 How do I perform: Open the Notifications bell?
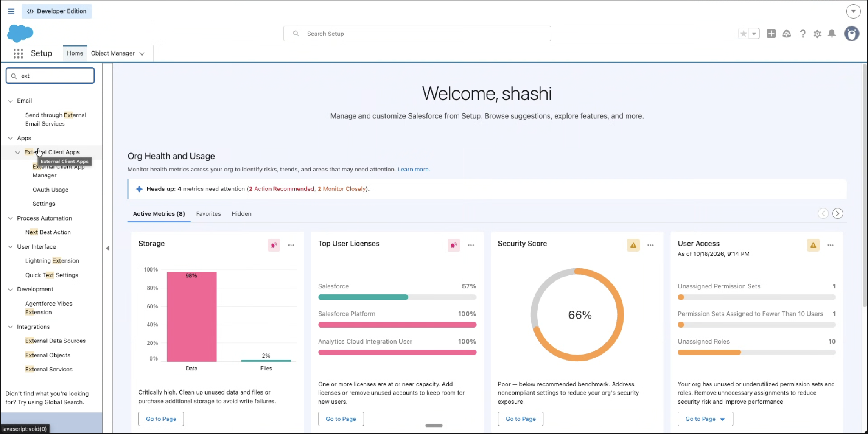pos(832,34)
